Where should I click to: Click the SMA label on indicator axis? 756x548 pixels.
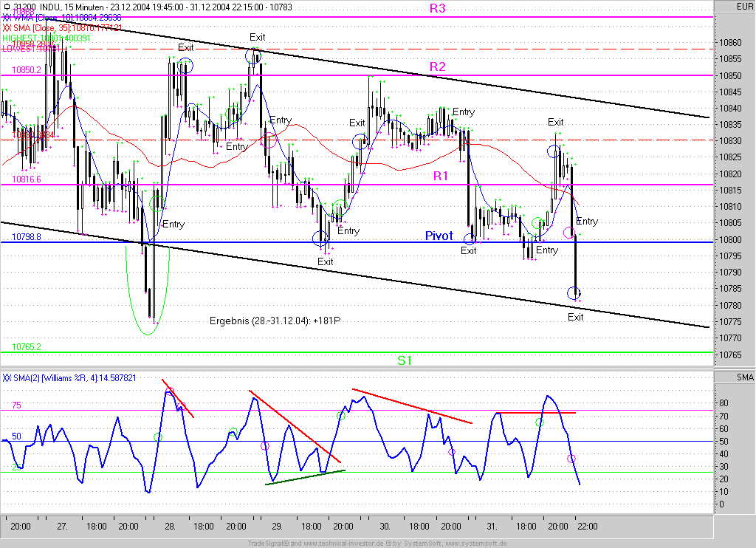[744, 377]
